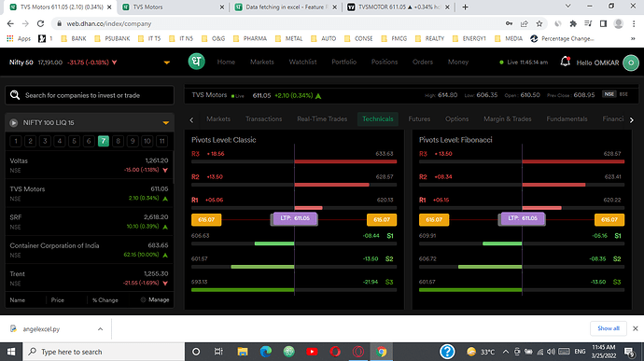Select watchlist page 7
644x361 pixels.
coord(103,141)
